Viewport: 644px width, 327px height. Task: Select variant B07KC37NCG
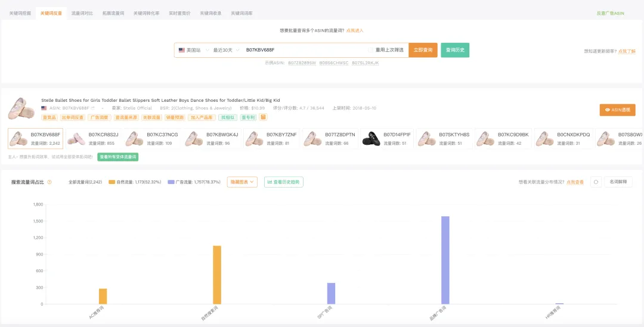(153, 139)
